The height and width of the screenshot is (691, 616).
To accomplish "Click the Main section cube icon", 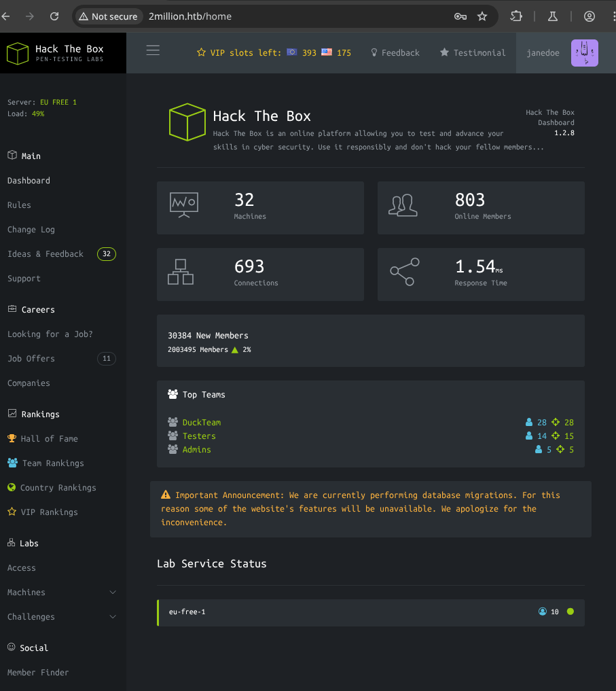I will pyautogui.click(x=12, y=155).
